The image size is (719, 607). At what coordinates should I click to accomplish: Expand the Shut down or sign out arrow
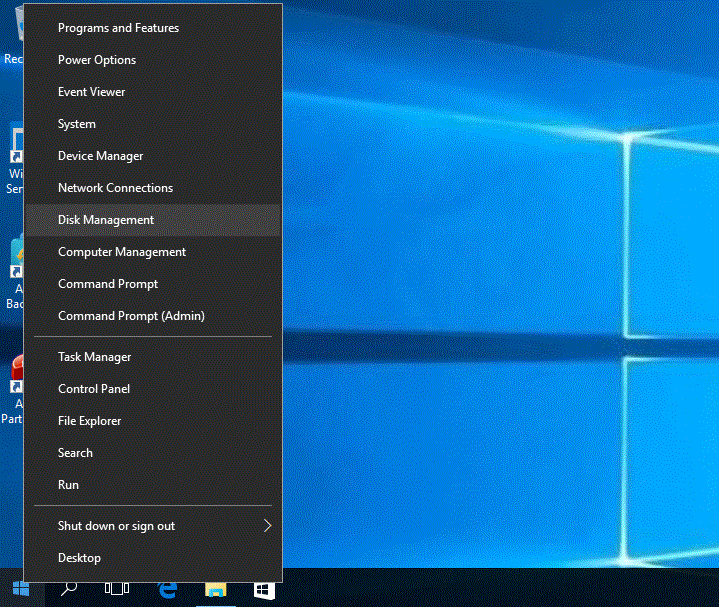(267, 526)
